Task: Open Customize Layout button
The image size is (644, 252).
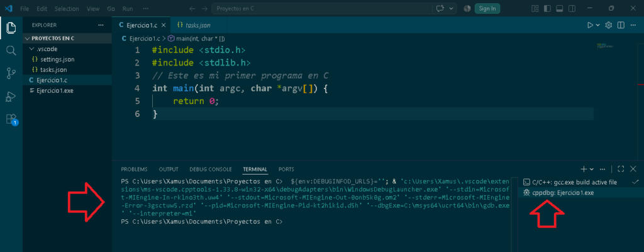Action: 535,8
